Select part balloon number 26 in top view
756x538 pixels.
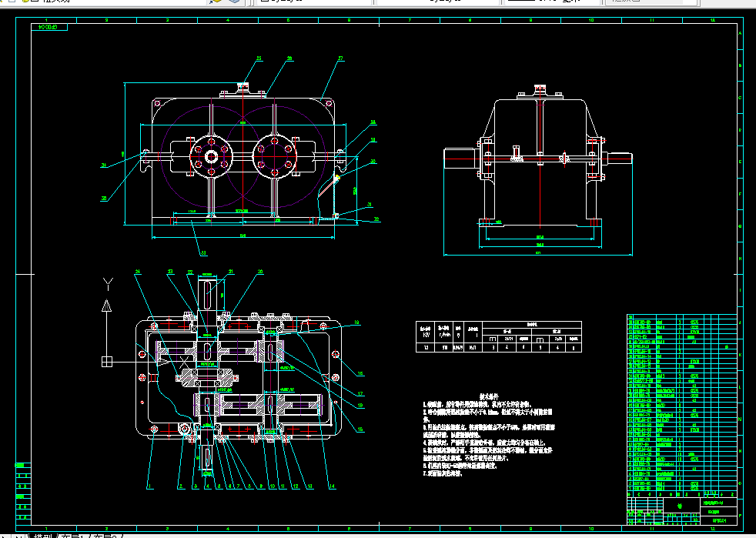click(289, 58)
